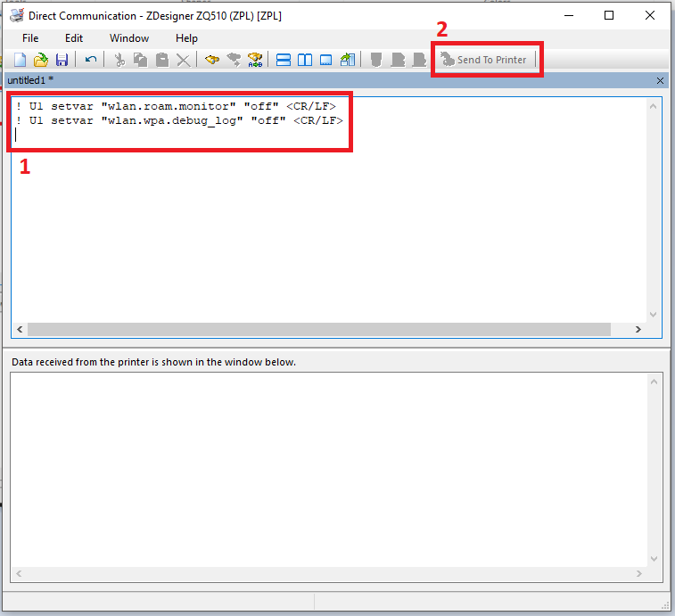The width and height of the screenshot is (675, 616).
Task: Close the untitled1 document pane
Action: tap(660, 80)
